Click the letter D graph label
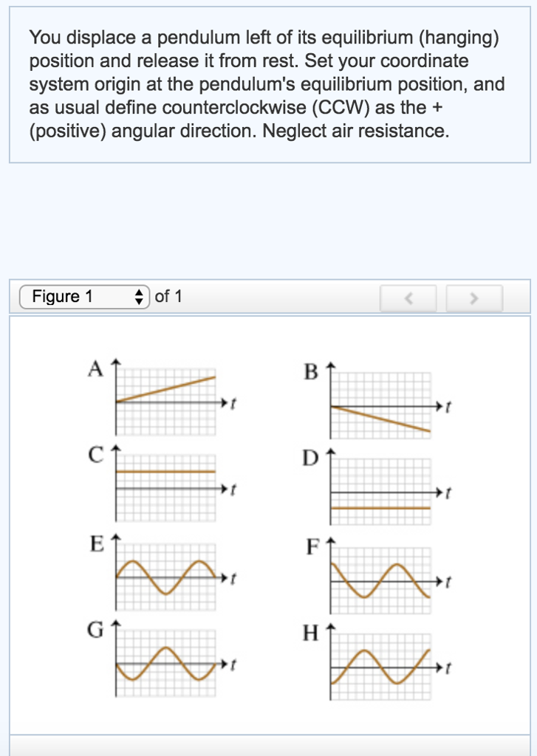The height and width of the screenshot is (756, 537). pyautogui.click(x=310, y=459)
